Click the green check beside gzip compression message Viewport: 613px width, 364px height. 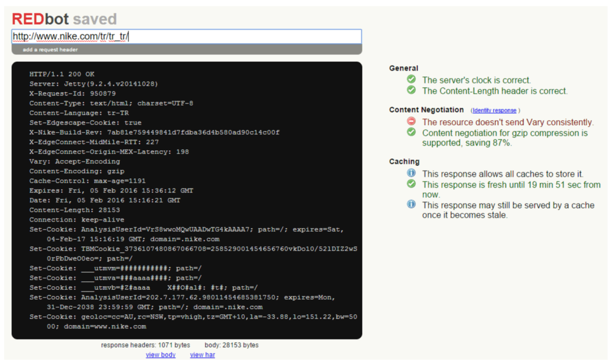coord(411,132)
